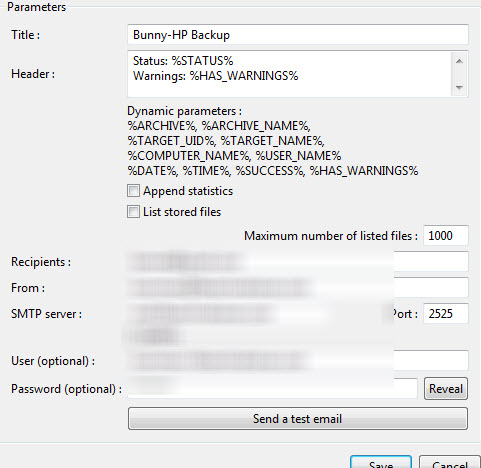The height and width of the screenshot is (468, 481).
Task: Click the Title field containing Bunny-HP Backup
Action: pyautogui.click(x=298, y=35)
